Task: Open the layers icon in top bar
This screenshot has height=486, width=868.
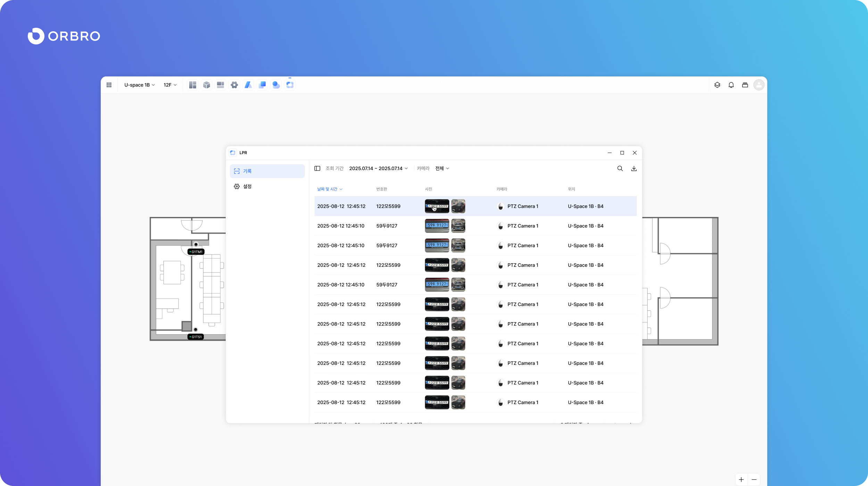Action: pyautogui.click(x=717, y=85)
